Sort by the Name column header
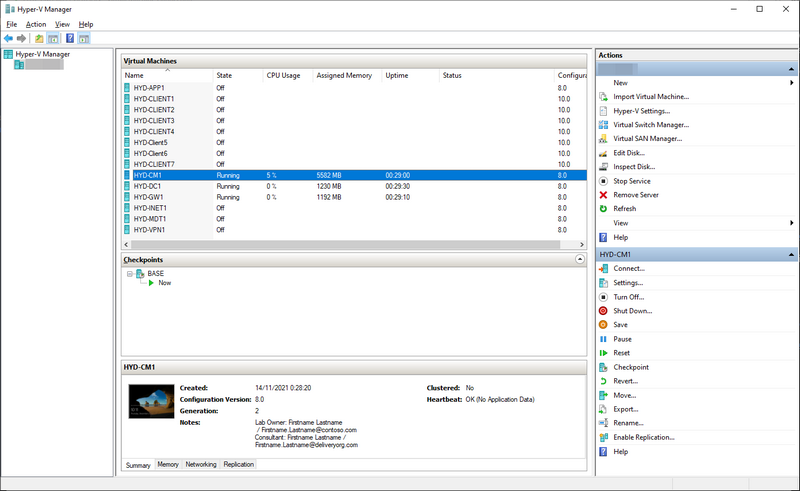The height and width of the screenshot is (491, 800). click(167, 75)
